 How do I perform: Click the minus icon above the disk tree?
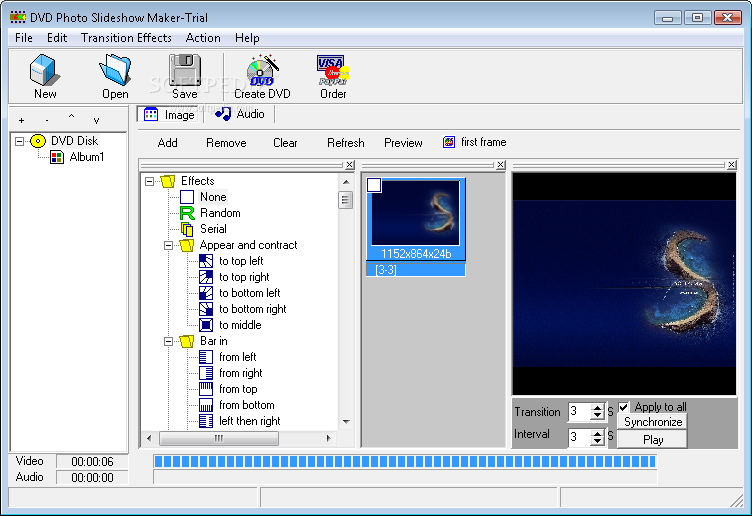pos(47,120)
